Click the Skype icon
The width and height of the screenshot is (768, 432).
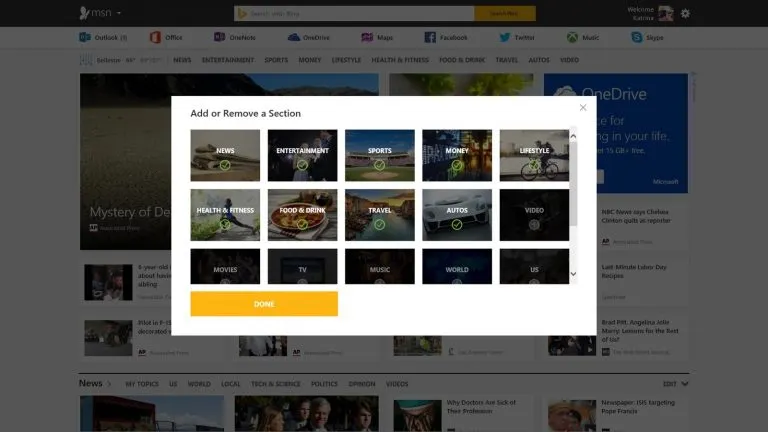636,37
